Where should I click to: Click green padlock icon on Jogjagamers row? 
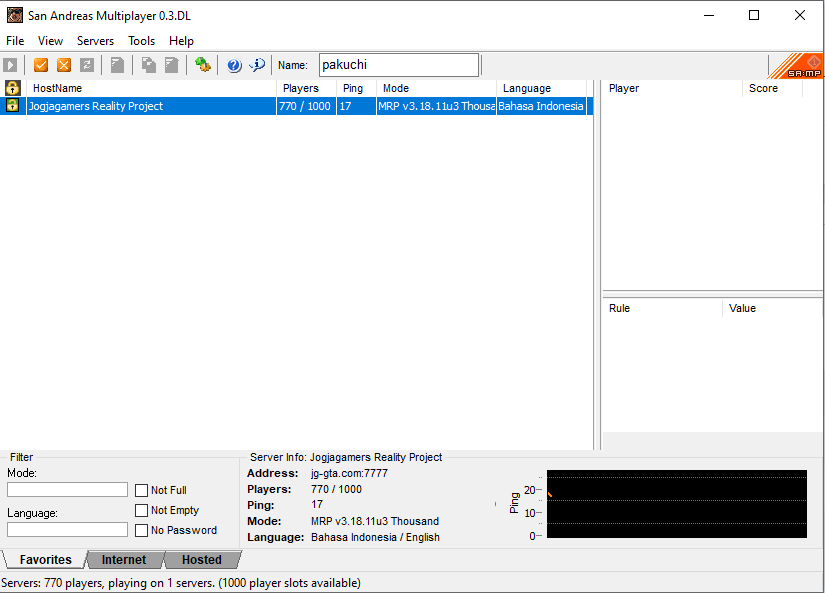12,105
